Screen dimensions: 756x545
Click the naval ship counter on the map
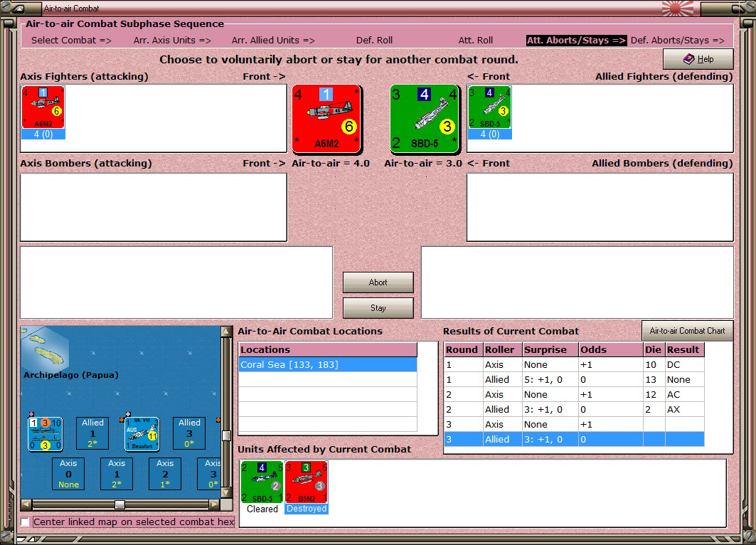click(45, 434)
